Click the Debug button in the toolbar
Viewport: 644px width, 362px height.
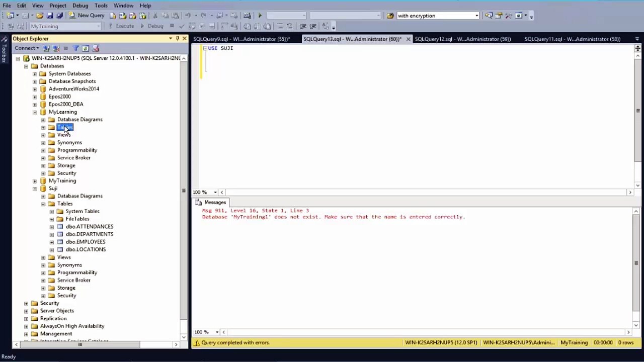(x=151, y=26)
